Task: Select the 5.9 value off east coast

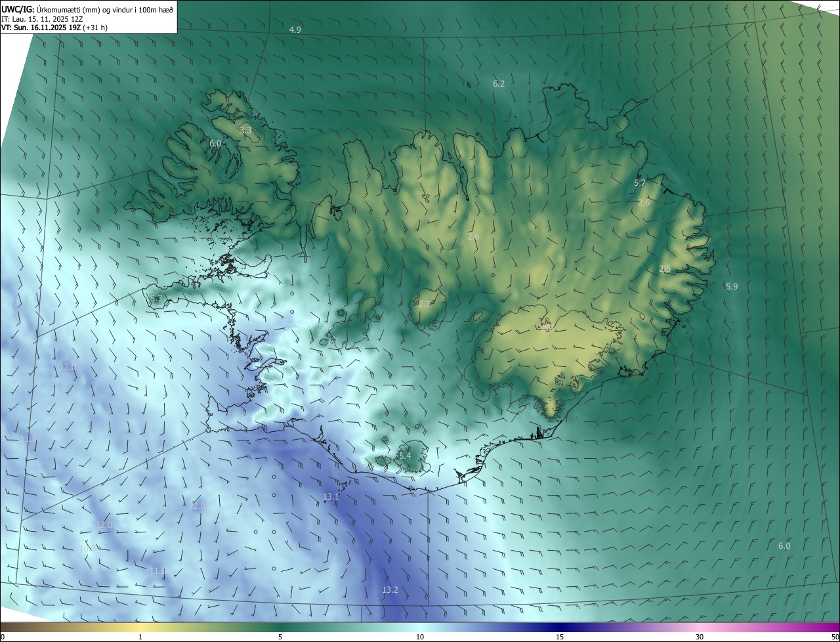Action: 732,286
